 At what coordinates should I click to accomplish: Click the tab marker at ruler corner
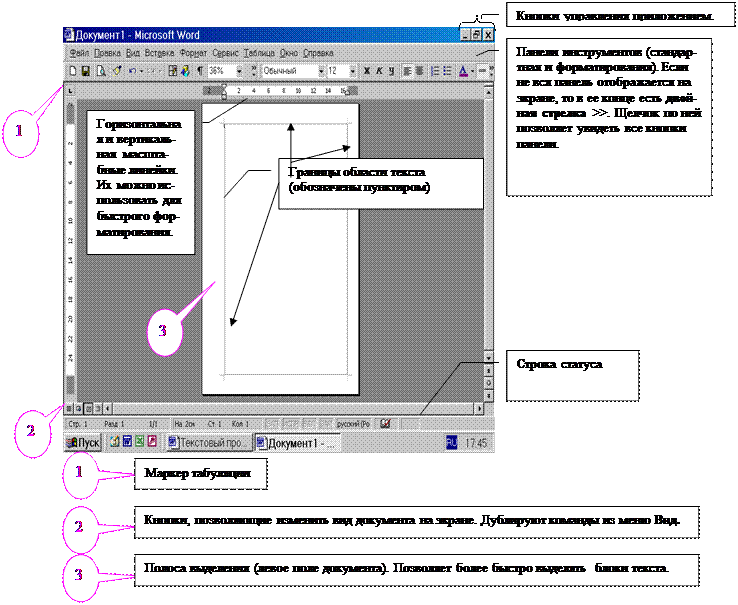tap(70, 90)
